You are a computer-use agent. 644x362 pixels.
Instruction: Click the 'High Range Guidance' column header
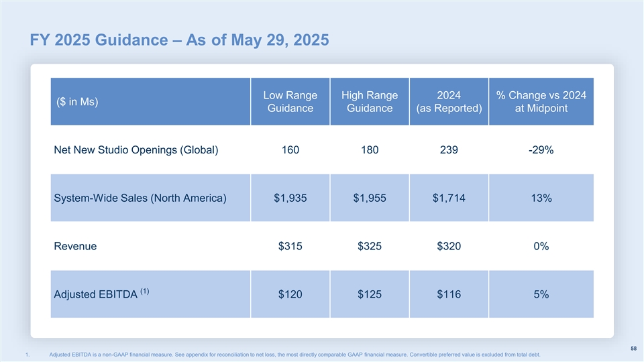369,102
